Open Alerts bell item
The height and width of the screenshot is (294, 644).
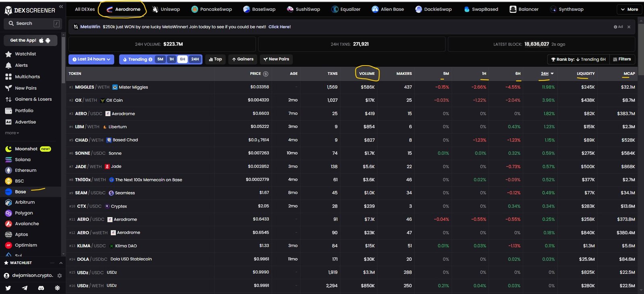point(21,65)
